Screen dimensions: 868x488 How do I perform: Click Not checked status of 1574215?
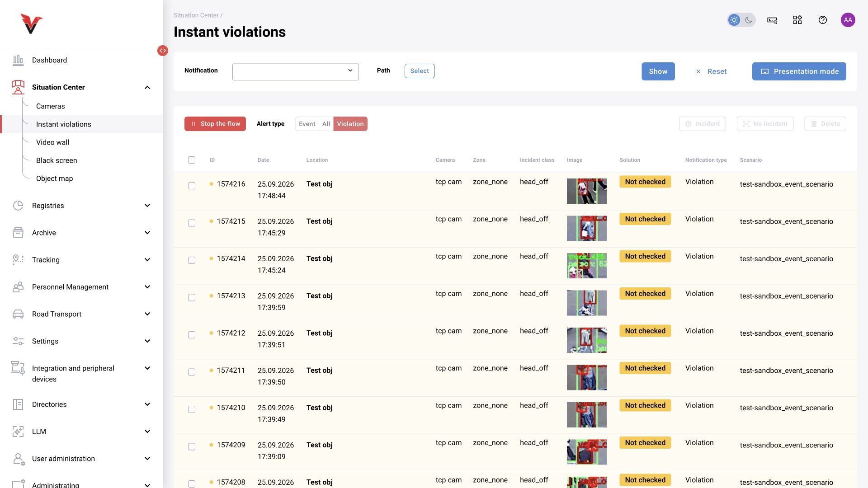coord(645,219)
